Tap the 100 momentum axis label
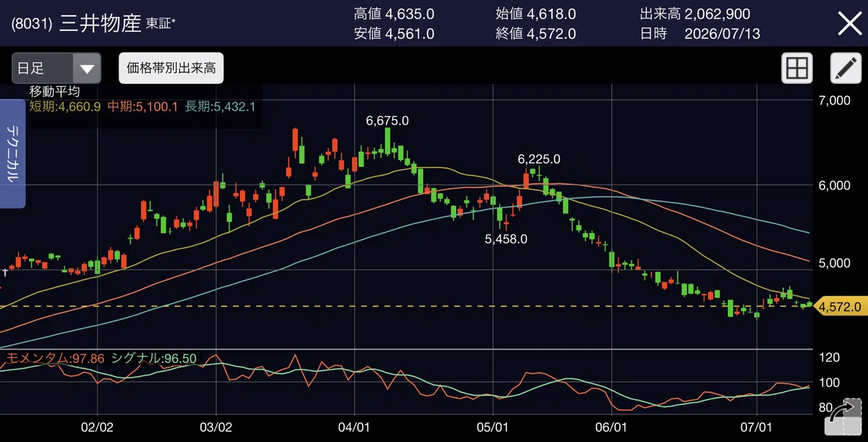 coord(830,383)
